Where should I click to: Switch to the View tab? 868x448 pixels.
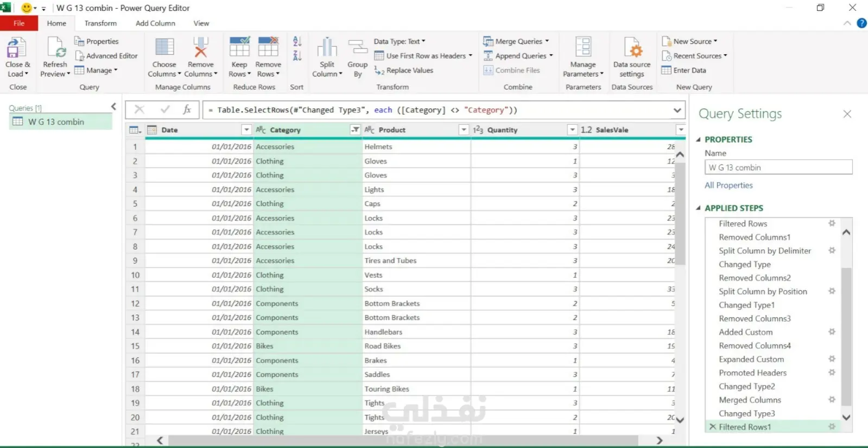tap(201, 23)
